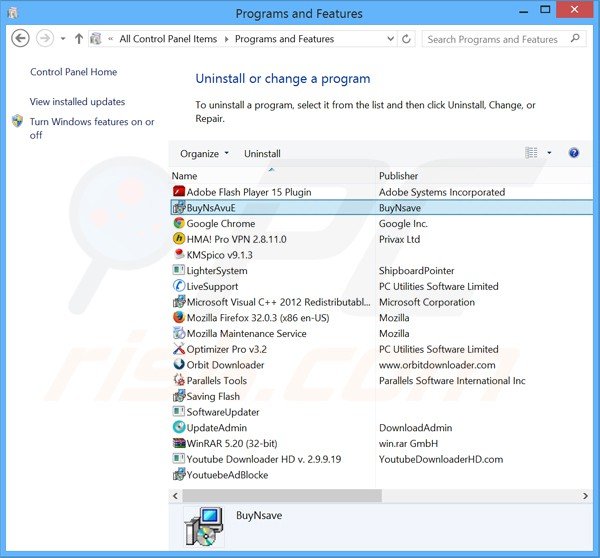
Task: Click the Youtube Downloader HD icon
Action: pos(179,458)
